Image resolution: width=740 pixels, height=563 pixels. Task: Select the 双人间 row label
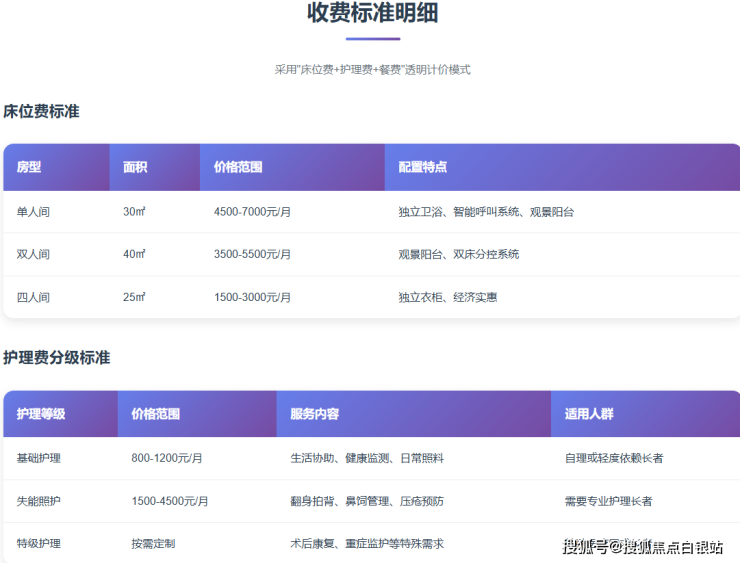tap(33, 254)
